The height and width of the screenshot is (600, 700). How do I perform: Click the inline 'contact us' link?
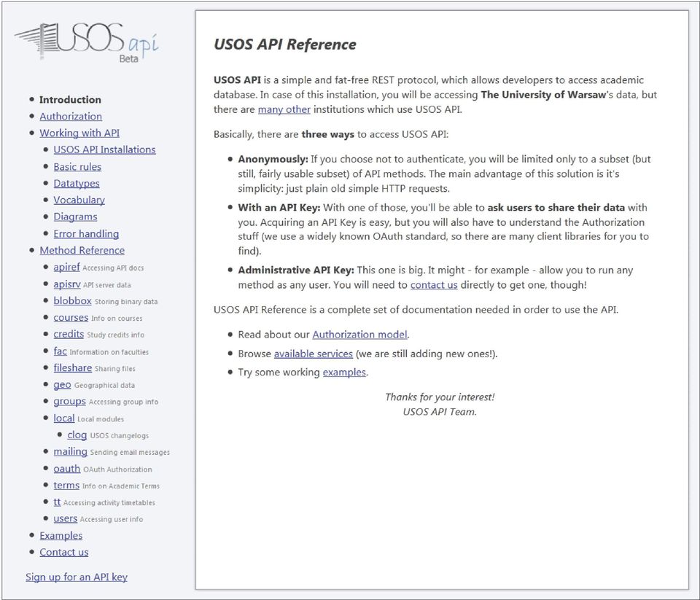coord(434,285)
